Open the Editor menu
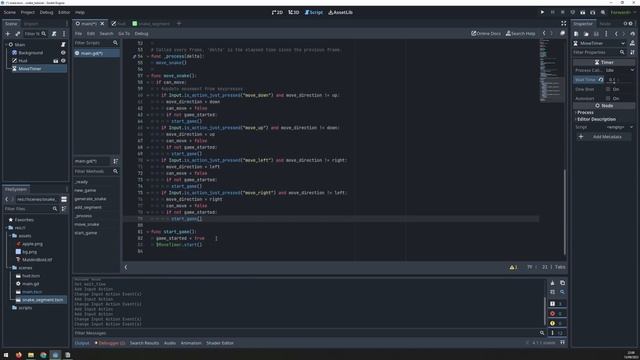 pos(64,12)
